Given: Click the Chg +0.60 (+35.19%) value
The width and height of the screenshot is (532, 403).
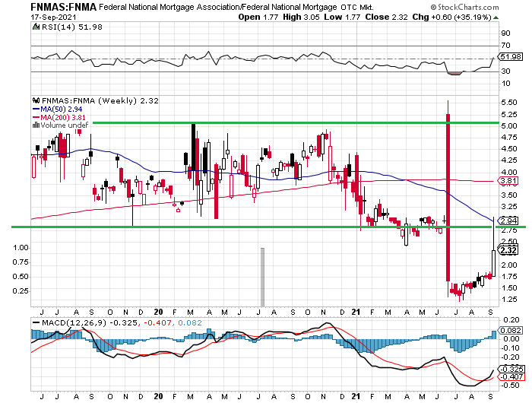Looking at the screenshot, I should coord(451,17).
